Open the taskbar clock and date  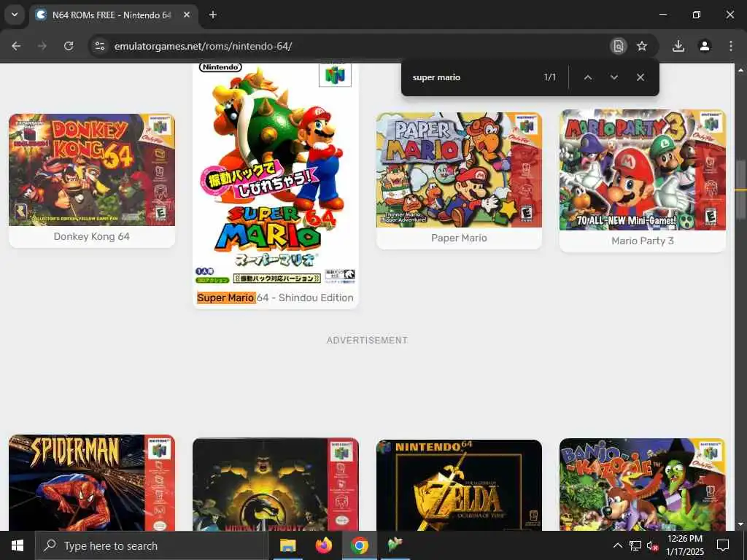(x=684, y=545)
